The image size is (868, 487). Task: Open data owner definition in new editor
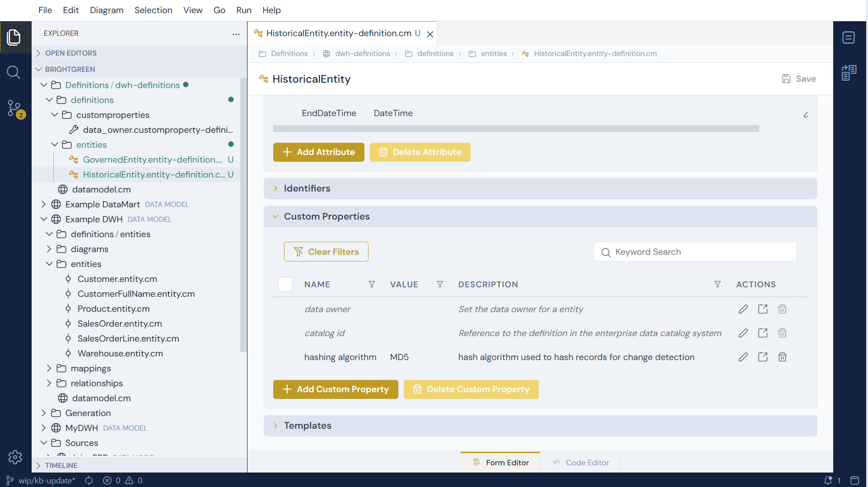coord(763,309)
